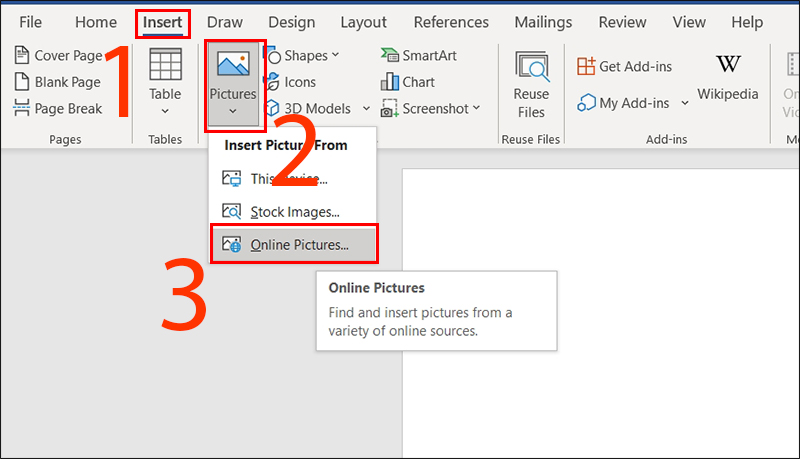
Task: Switch to the Design tab
Action: tap(291, 22)
